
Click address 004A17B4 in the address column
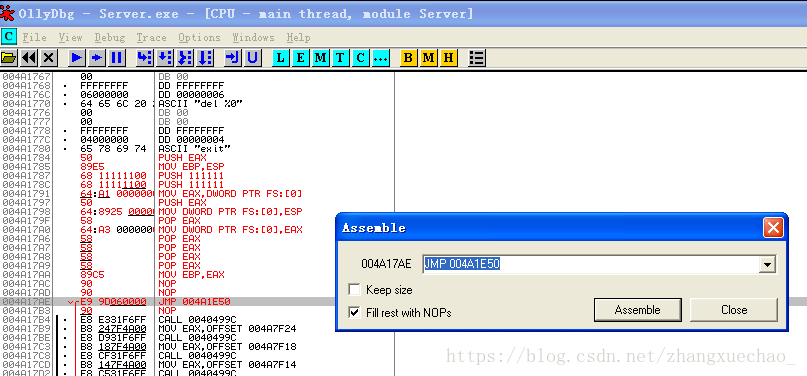pos(26,319)
